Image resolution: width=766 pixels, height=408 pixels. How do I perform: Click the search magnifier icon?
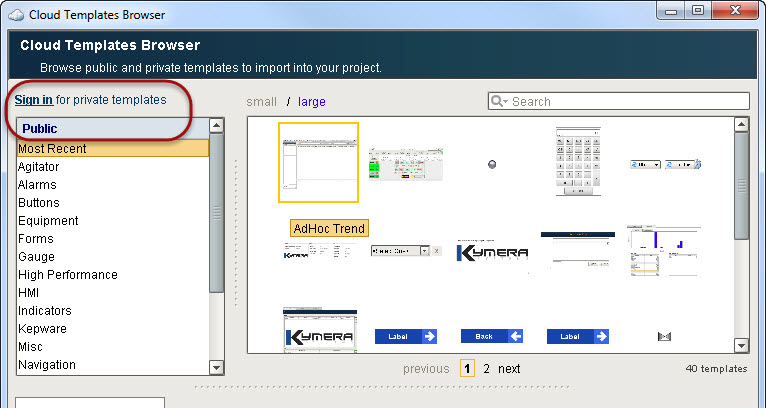click(x=499, y=101)
